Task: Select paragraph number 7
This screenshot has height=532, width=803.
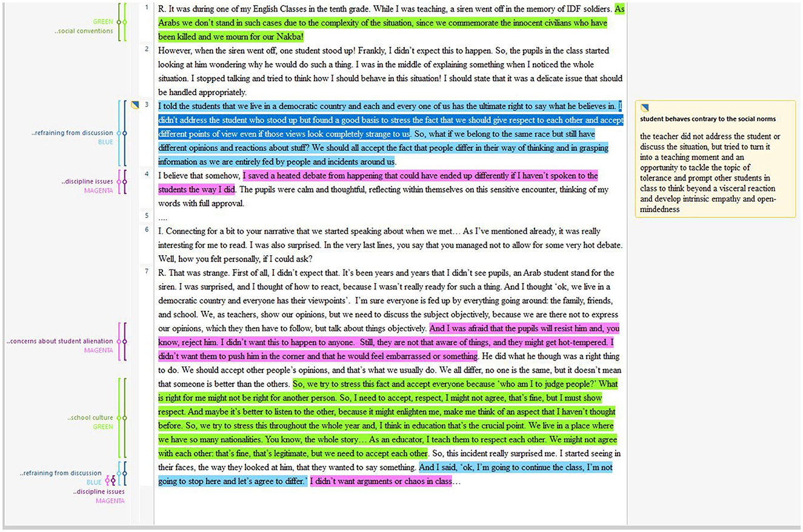Action: point(146,271)
